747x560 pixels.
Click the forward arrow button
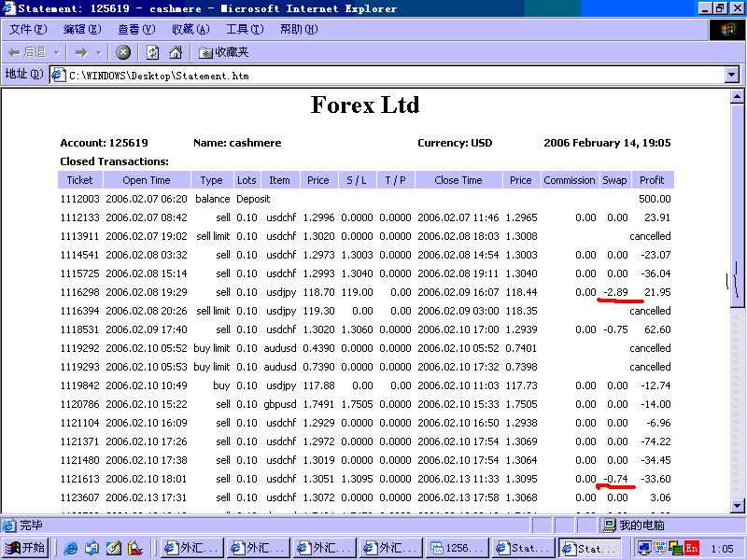point(81,52)
